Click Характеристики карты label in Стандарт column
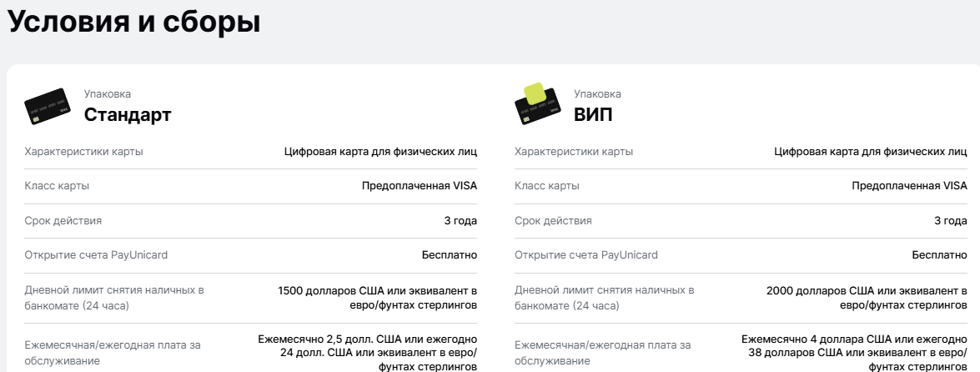This screenshot has height=372, width=980. [83, 152]
